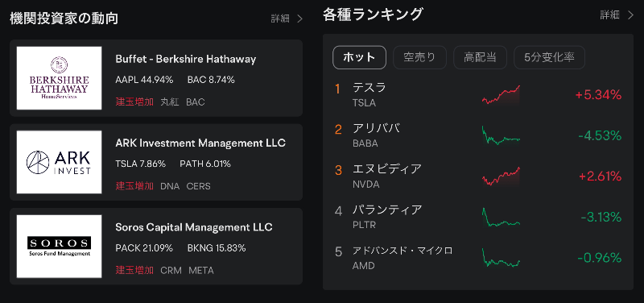Viewport: 644px width, 303px height.
Task: Select the Soros Fund Management logo
Action: [x=59, y=247]
